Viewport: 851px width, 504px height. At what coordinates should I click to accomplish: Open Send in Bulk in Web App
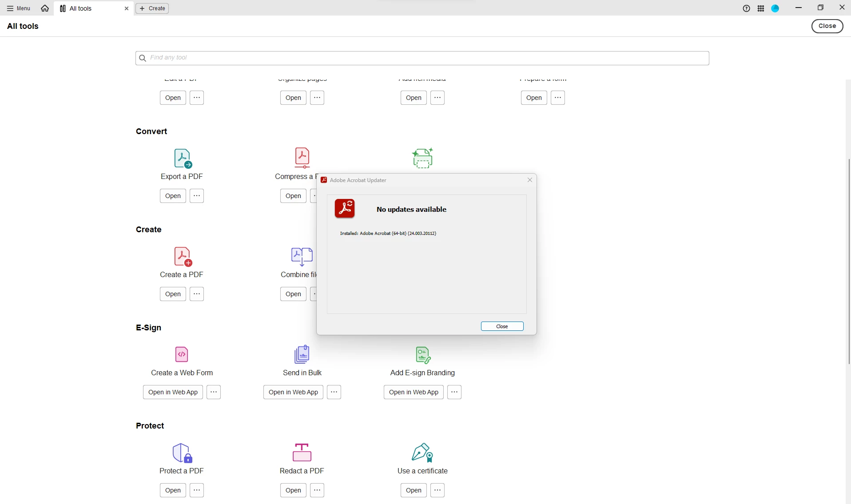point(293,392)
